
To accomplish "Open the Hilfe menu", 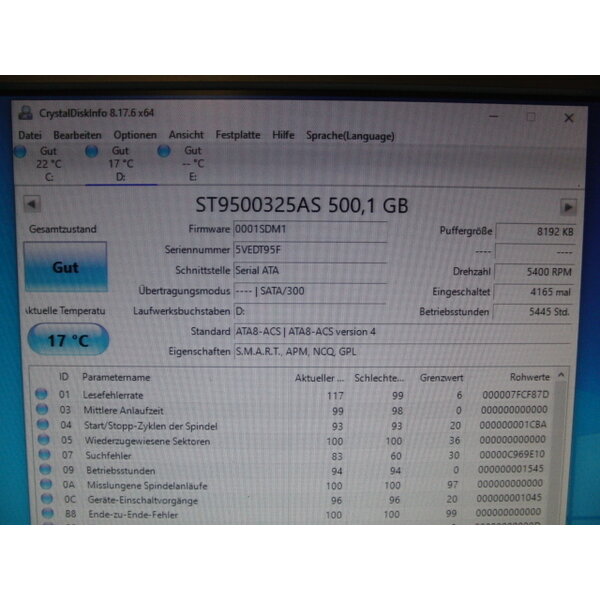I will tap(283, 135).
